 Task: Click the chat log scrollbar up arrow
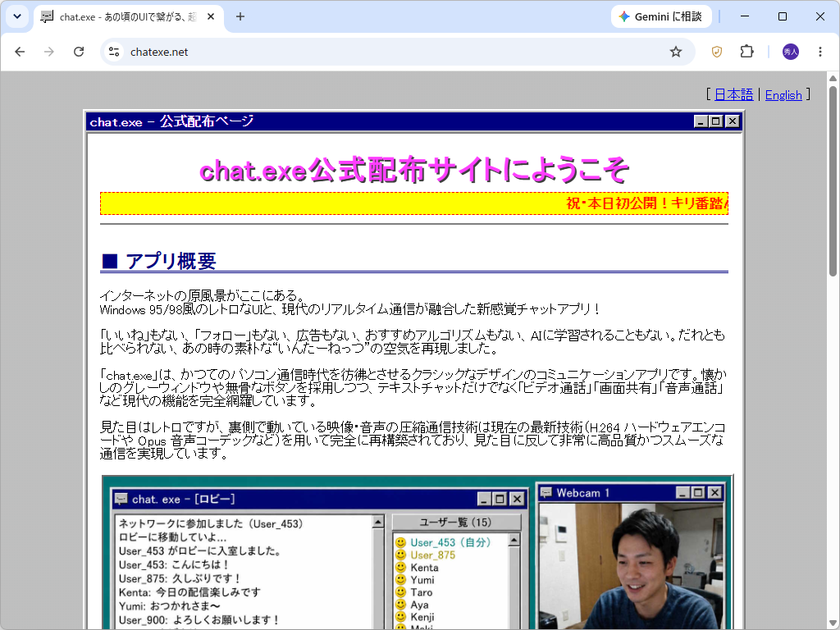click(378, 521)
